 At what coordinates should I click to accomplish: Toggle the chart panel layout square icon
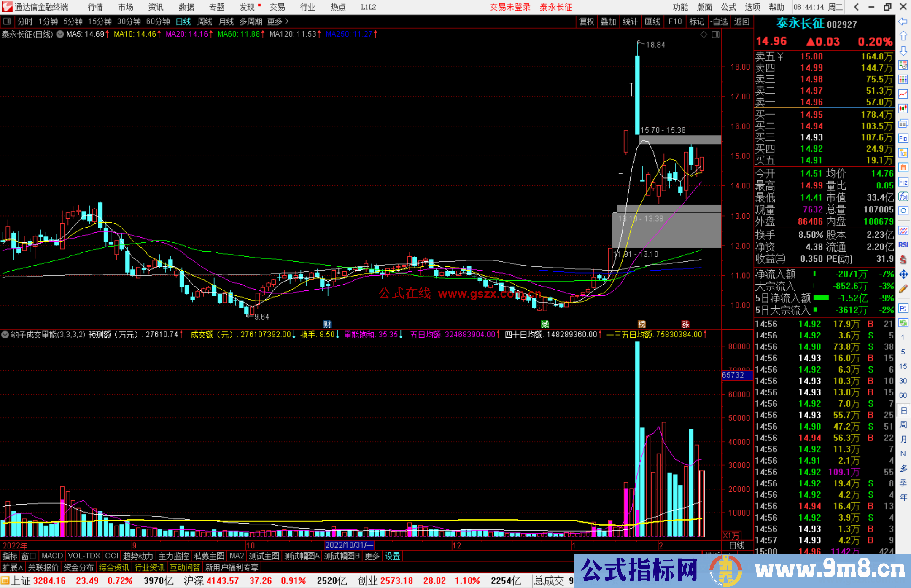click(x=715, y=35)
